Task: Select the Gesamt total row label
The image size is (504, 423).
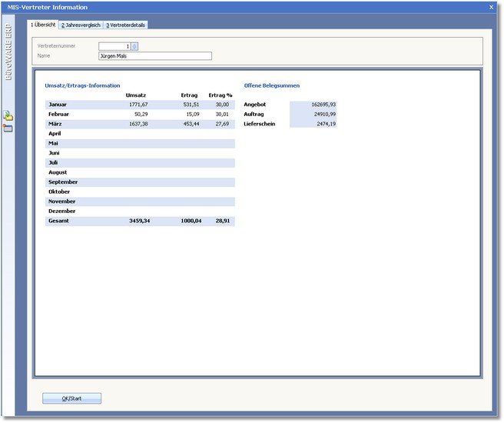Action: tap(59, 221)
